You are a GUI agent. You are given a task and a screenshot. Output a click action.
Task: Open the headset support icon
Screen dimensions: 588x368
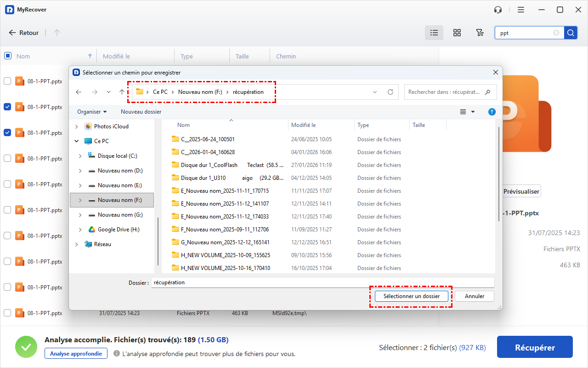(498, 10)
